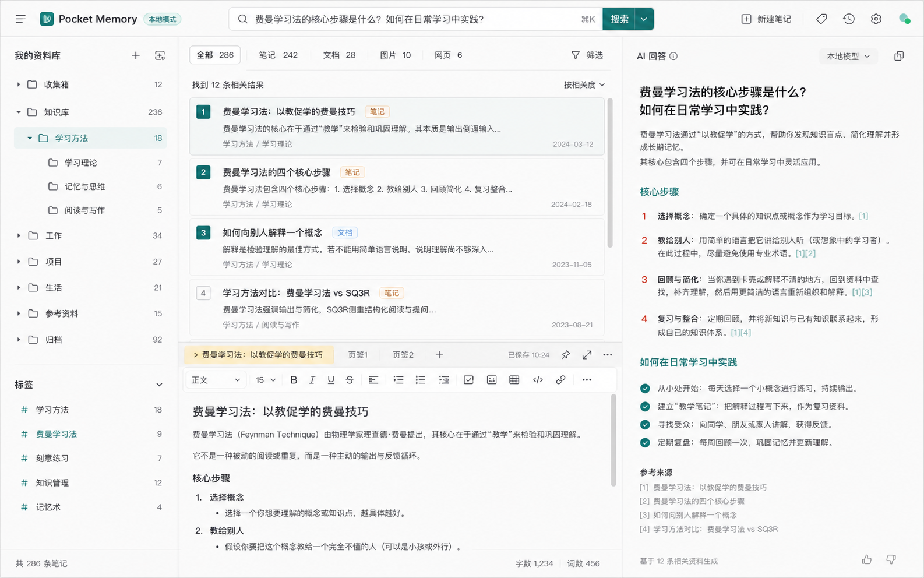Image resolution: width=924 pixels, height=578 pixels.
Task: Open formatting toolbar overflow menu
Action: tap(587, 380)
